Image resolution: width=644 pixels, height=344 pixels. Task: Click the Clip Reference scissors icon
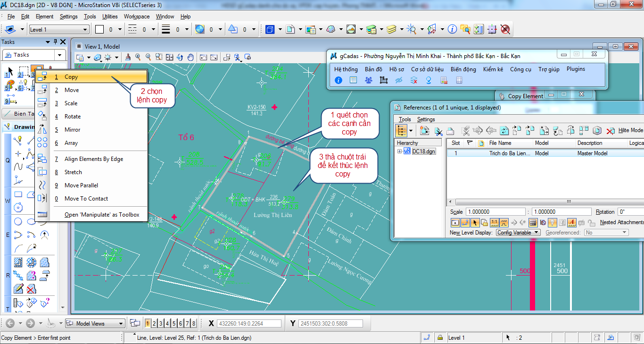438,131
